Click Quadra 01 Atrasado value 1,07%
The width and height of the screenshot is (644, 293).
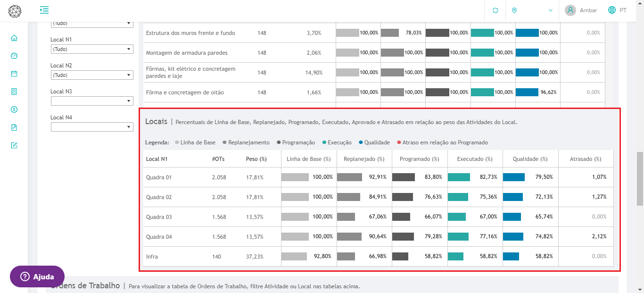[x=599, y=177]
